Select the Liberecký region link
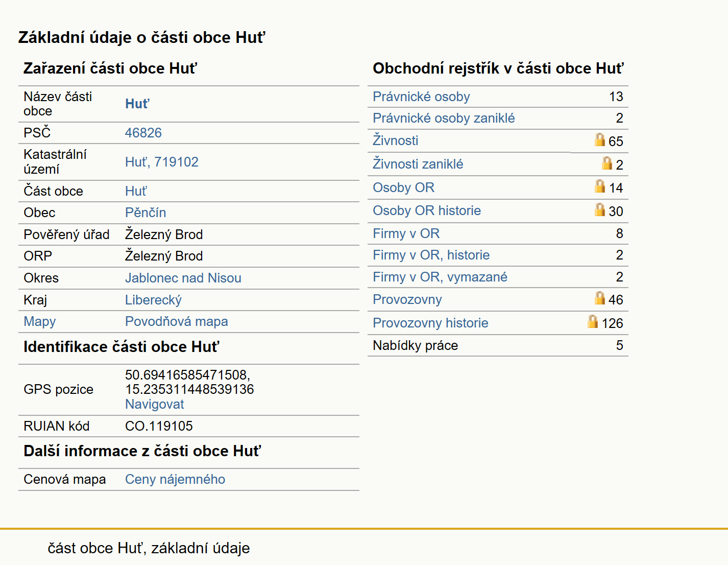Viewport: 728px width, 565px height. [x=153, y=300]
